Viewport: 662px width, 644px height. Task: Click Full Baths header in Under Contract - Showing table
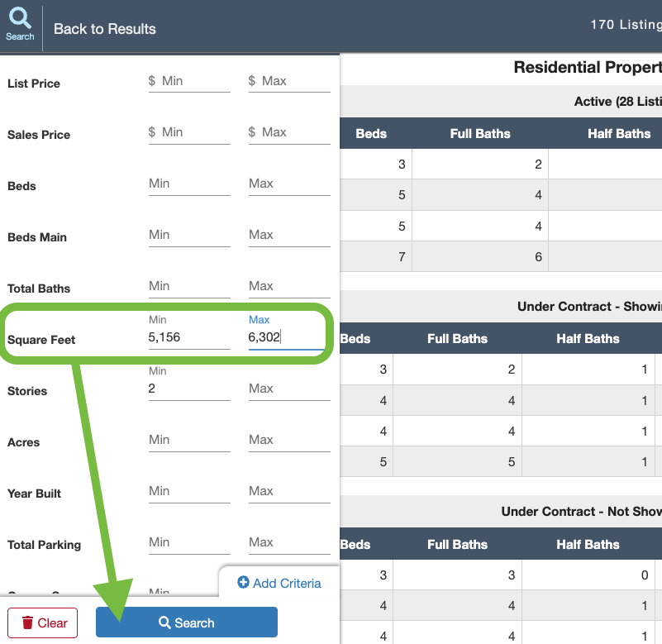(458, 339)
